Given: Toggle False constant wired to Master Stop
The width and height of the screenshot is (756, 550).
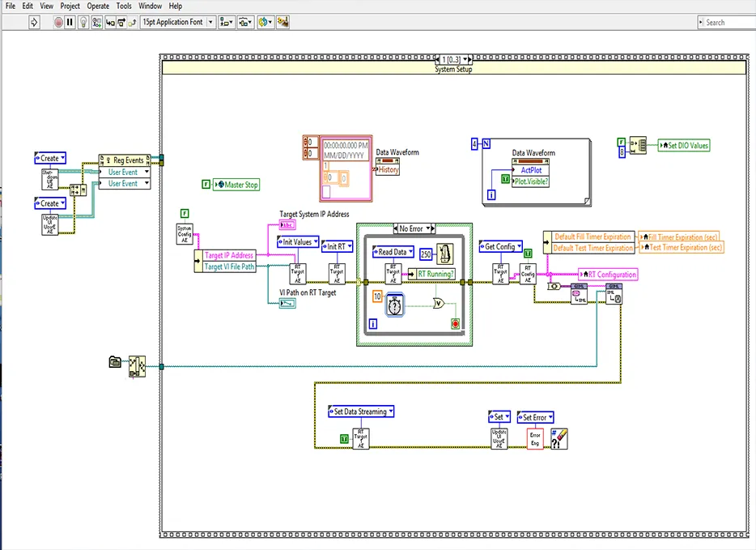Looking at the screenshot, I should (x=206, y=185).
